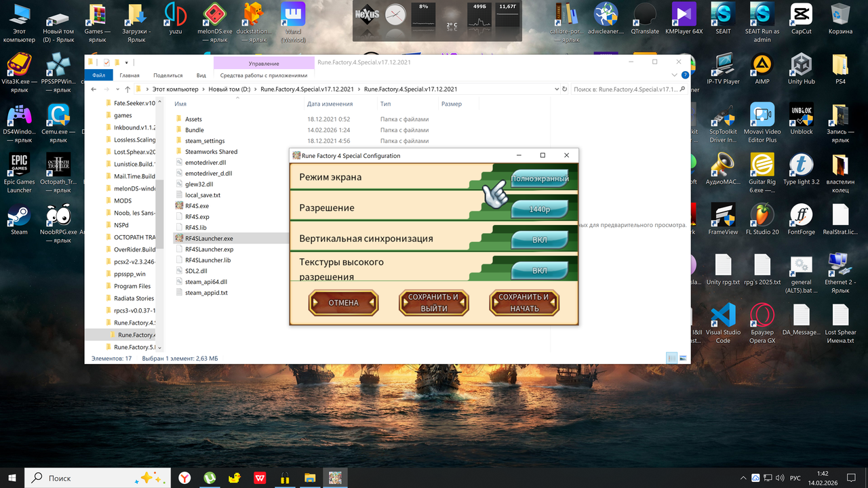Open the duckstation desktop shortcut
The height and width of the screenshot is (488, 868).
point(254,22)
